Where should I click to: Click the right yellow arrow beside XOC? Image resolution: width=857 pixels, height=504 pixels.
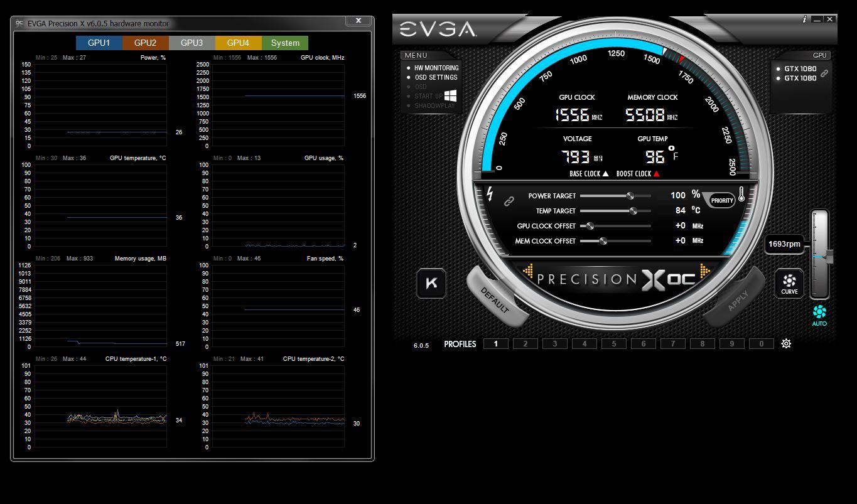pos(705,271)
